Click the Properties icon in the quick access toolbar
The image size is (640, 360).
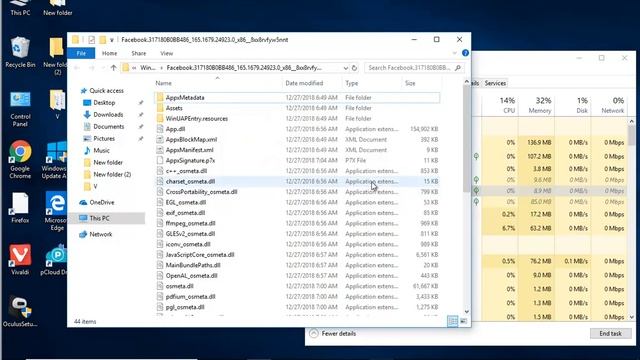pos(91,40)
